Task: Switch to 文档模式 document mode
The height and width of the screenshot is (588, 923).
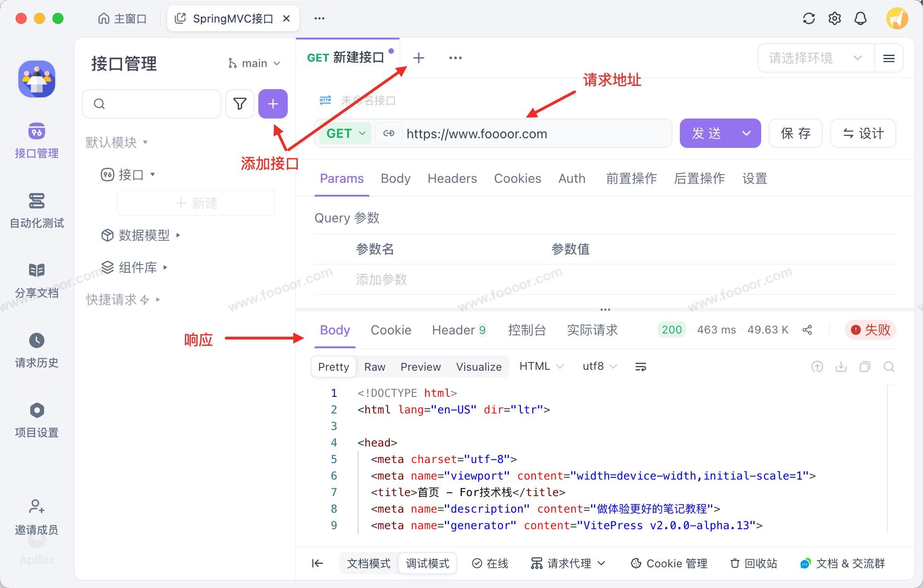Action: (368, 563)
